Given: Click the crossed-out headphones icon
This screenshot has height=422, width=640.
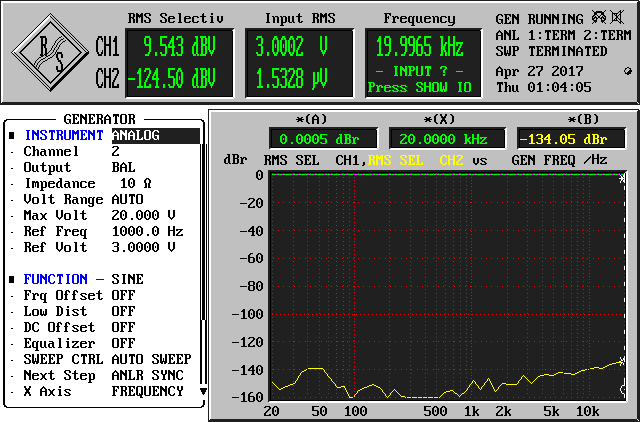Looking at the screenshot, I should (x=599, y=18).
